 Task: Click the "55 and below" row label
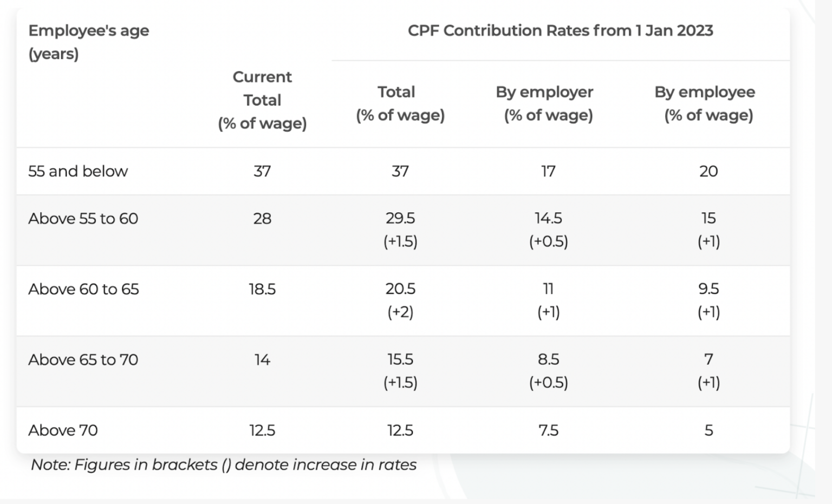pos(78,171)
